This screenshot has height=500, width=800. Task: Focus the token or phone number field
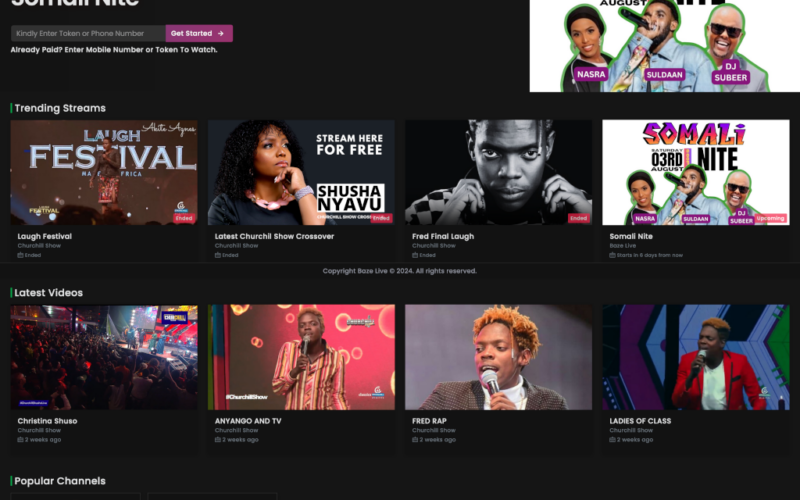88,33
